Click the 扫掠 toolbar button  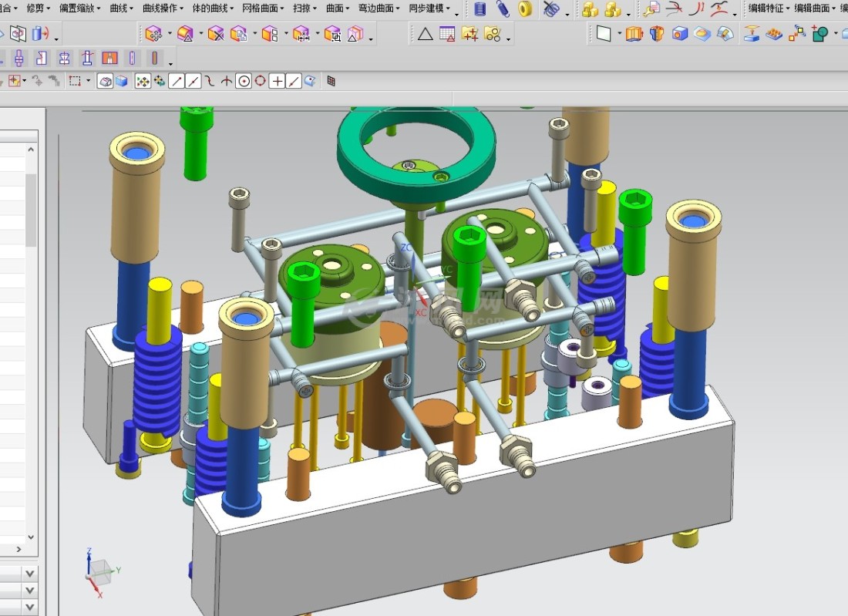[301, 8]
